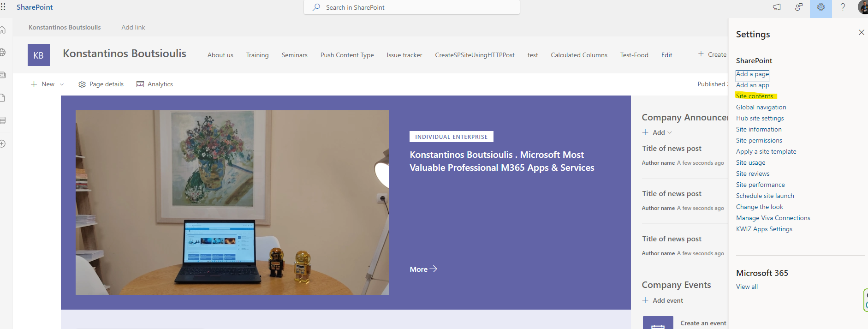Open the highlighted Site contents link
The image size is (868, 329).
point(754,96)
